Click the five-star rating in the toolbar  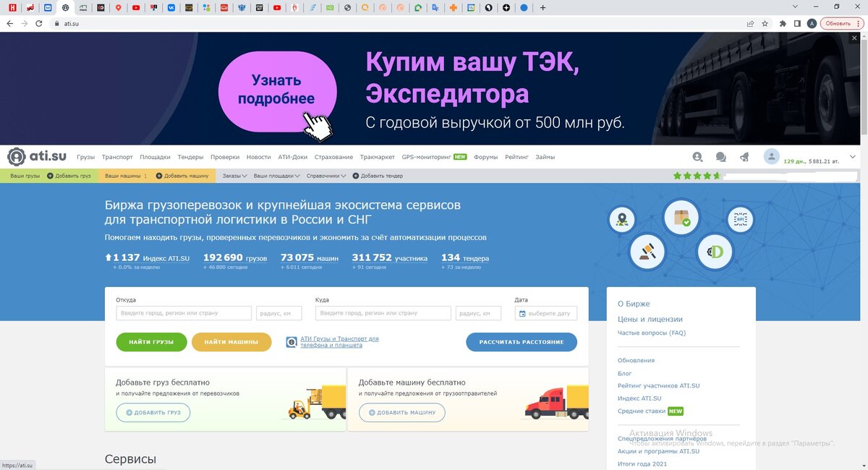(x=697, y=176)
